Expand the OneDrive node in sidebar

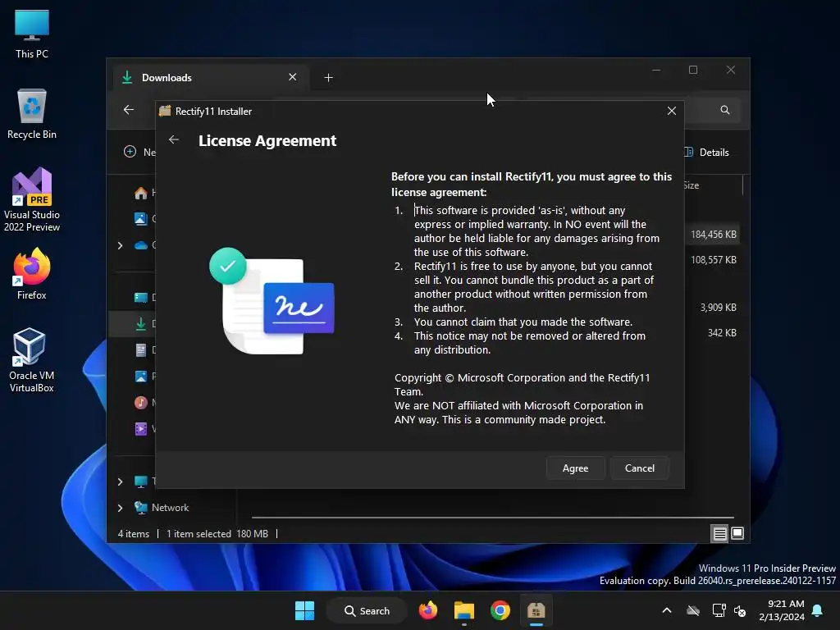click(x=120, y=245)
